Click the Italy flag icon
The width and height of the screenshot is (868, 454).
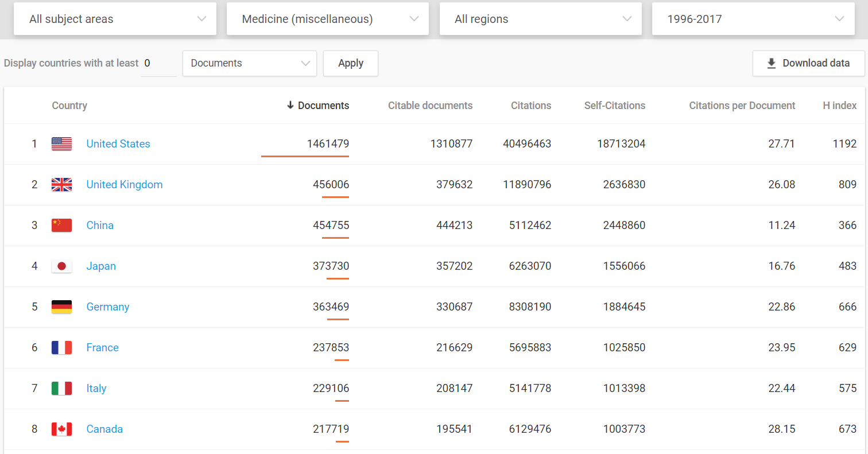pos(61,389)
